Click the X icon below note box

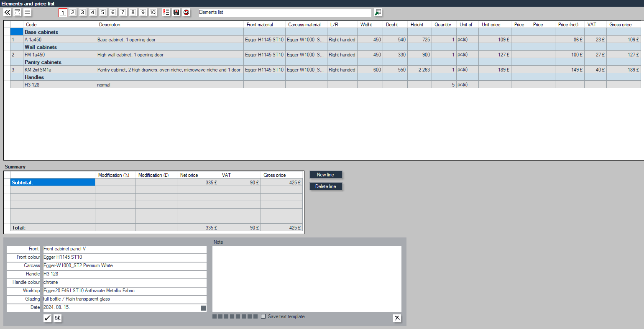[x=397, y=319]
